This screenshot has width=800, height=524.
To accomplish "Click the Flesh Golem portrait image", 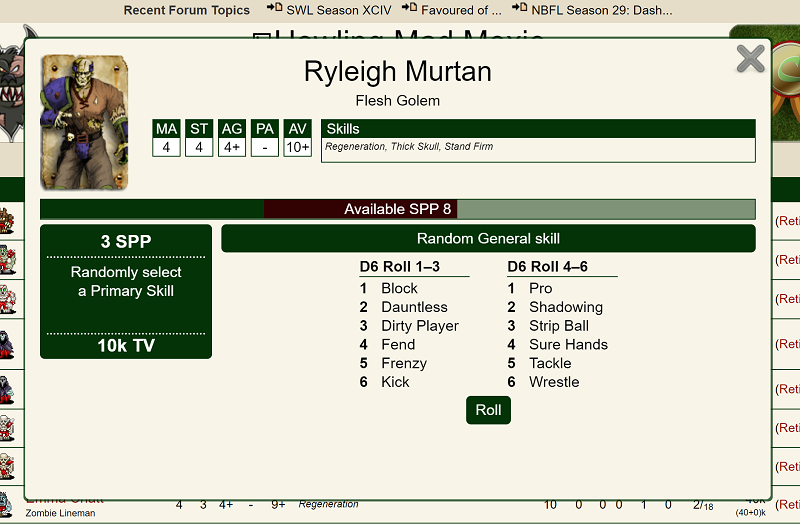I will (84, 122).
